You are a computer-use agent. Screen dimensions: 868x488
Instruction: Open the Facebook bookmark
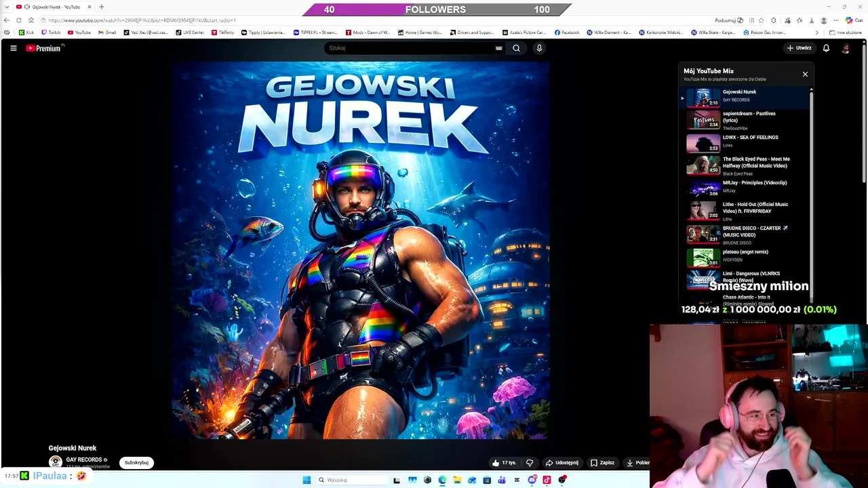tap(567, 33)
